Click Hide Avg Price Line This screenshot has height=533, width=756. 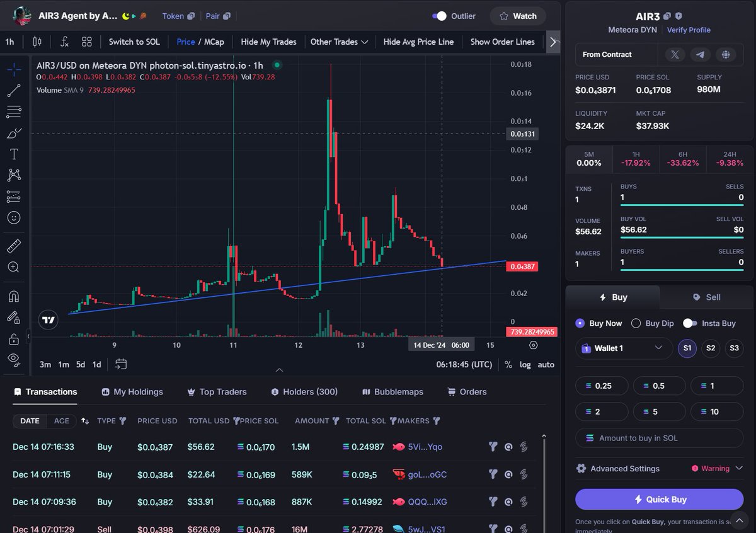pyautogui.click(x=418, y=42)
